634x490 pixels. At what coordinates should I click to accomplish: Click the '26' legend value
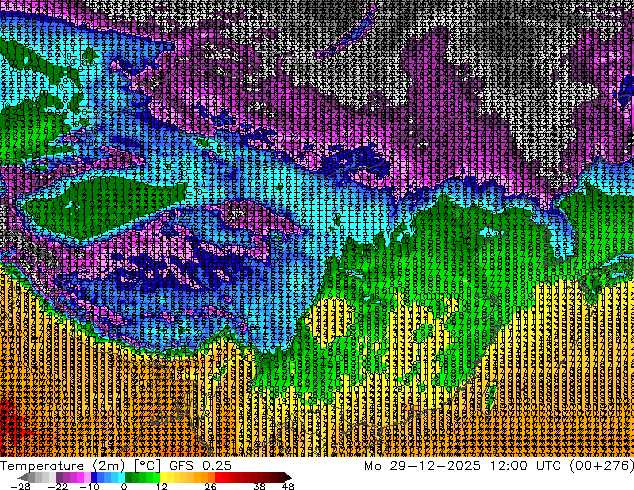[x=210, y=486]
